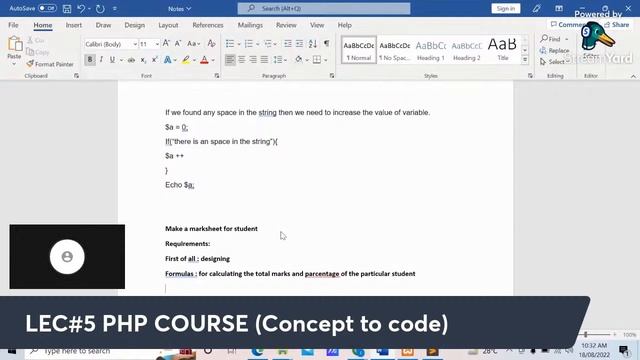The height and width of the screenshot is (360, 640).
Task: Click the Decrease Indent icon
Action: click(288, 44)
